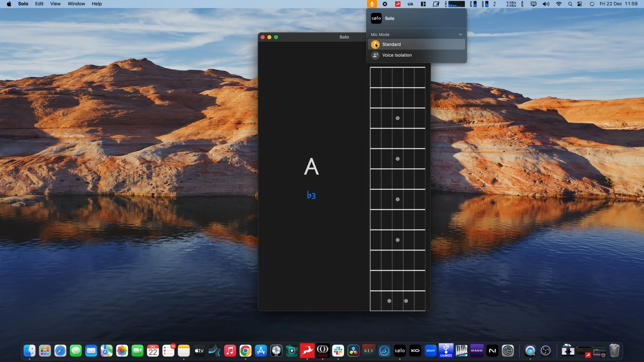Click the third-fret dot on the fretboard
This screenshot has height=362, width=644.
coord(397,118)
